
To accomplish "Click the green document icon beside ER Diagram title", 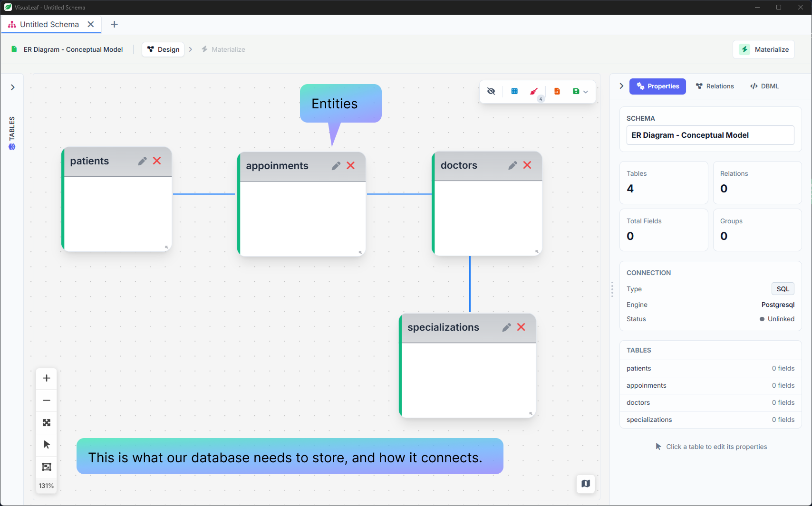I will click(14, 49).
